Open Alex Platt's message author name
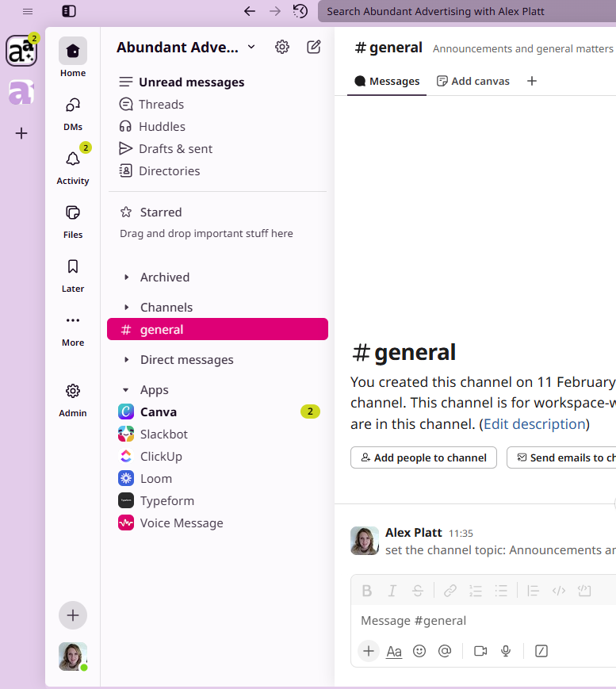The image size is (616, 689). (414, 533)
